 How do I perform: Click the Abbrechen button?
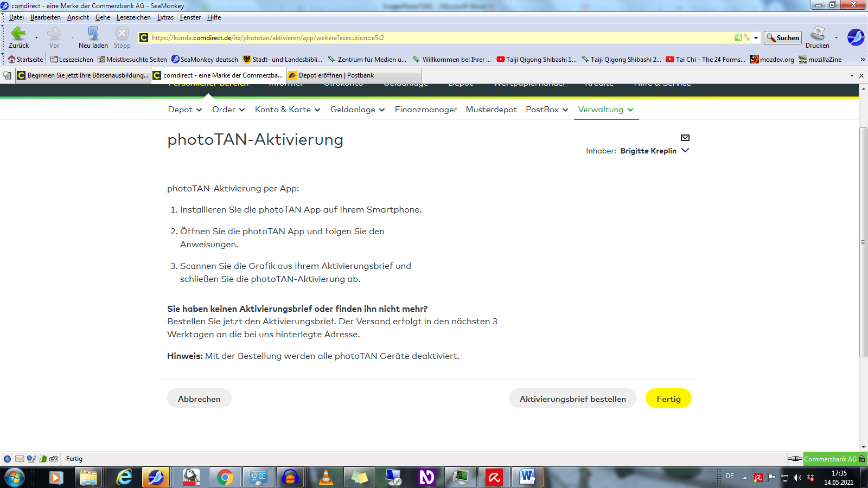(x=199, y=399)
